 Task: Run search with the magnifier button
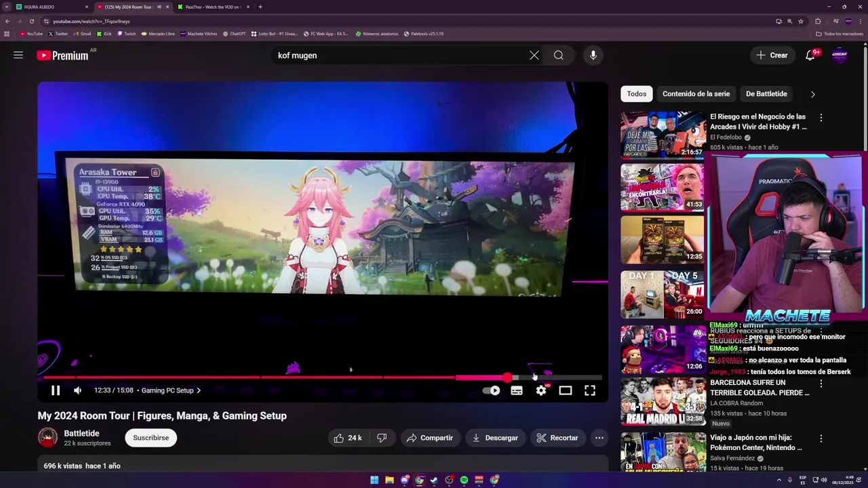point(559,56)
